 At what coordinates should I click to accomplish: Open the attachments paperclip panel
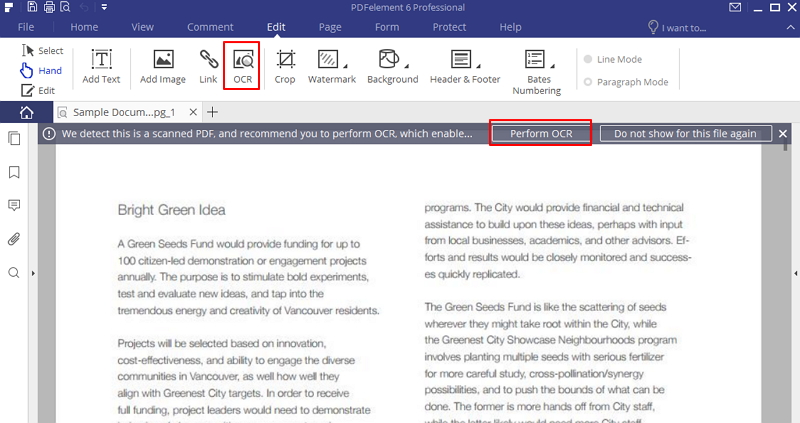(x=14, y=239)
